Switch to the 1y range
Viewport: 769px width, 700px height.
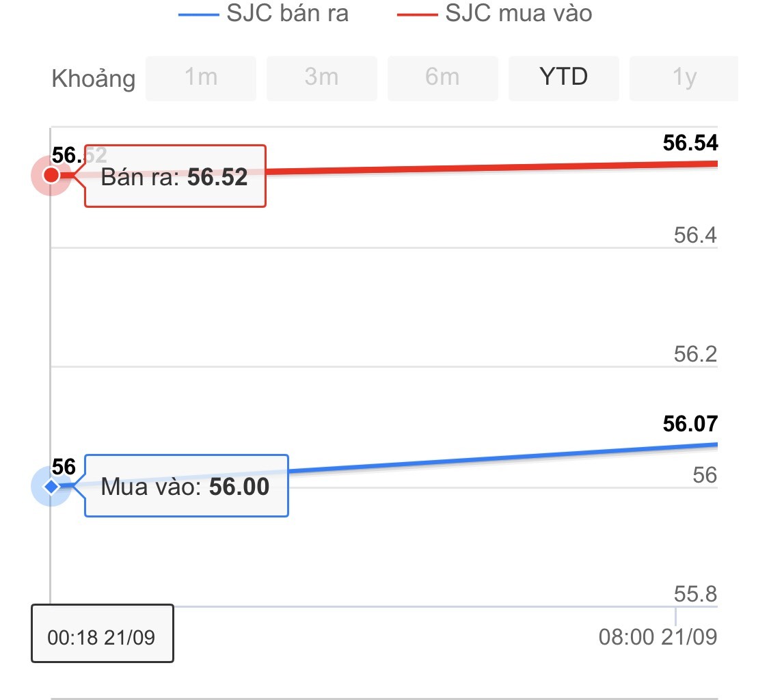point(684,78)
